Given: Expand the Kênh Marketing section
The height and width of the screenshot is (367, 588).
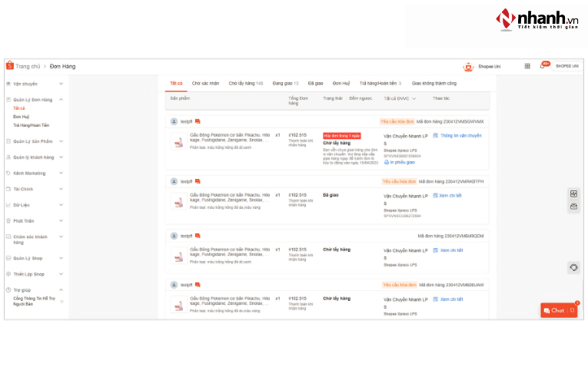Looking at the screenshot, I should point(61,173).
